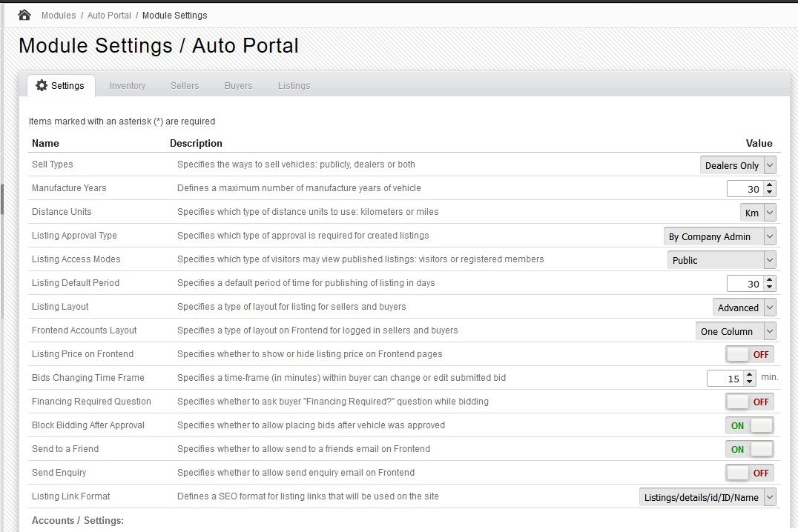Open the Sell Types dropdown
The image size is (798, 532).
[738, 165]
